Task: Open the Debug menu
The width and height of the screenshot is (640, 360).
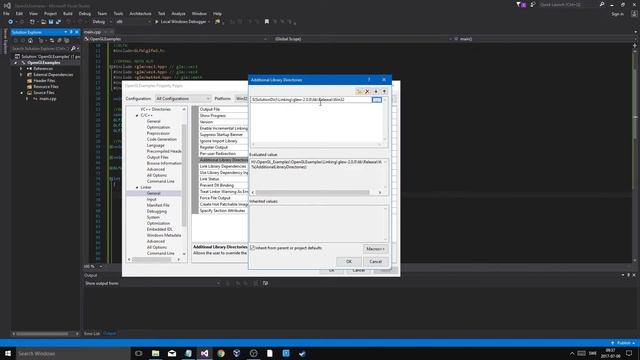Action: coord(84,13)
